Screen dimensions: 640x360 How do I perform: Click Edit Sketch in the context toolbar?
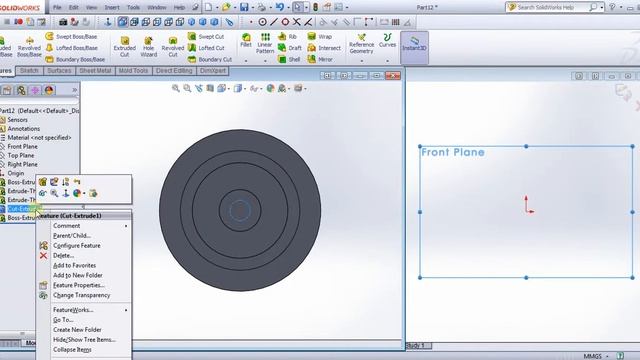pos(54,182)
